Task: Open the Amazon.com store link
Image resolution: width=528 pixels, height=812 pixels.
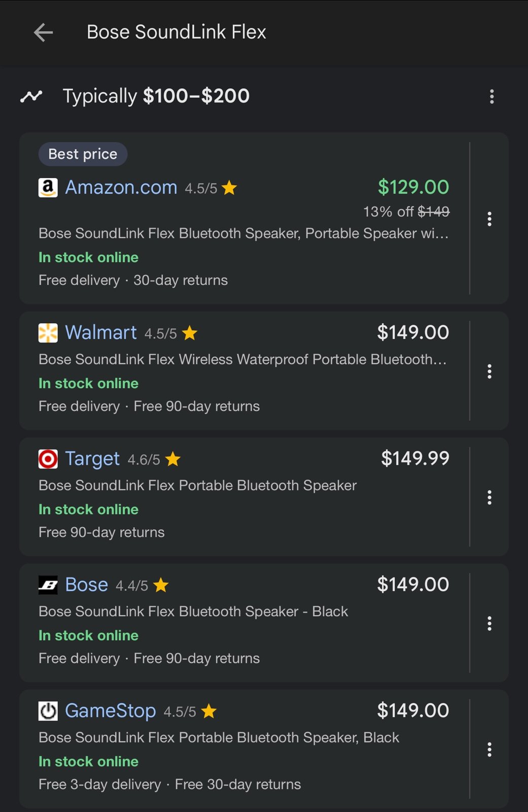Action: (x=121, y=188)
